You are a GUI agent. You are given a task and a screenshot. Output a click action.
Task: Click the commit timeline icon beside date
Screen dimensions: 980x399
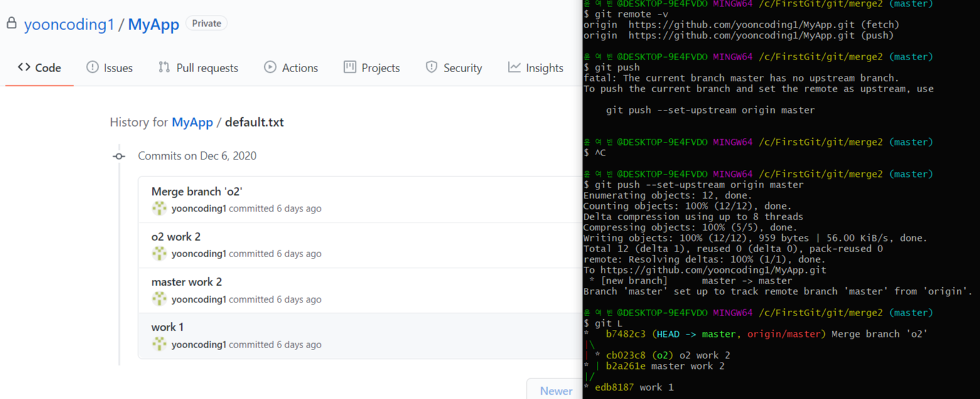point(119,156)
